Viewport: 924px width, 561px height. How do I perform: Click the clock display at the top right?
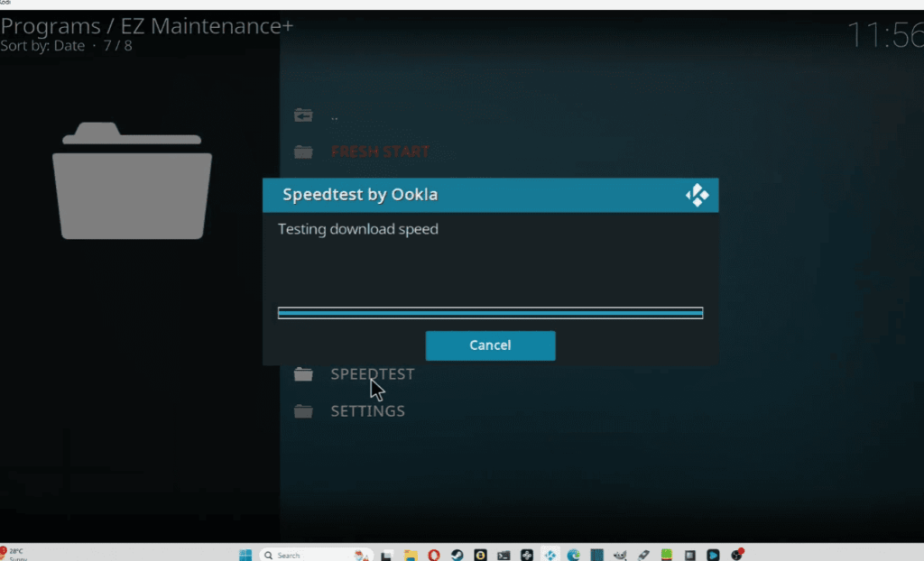885,35
